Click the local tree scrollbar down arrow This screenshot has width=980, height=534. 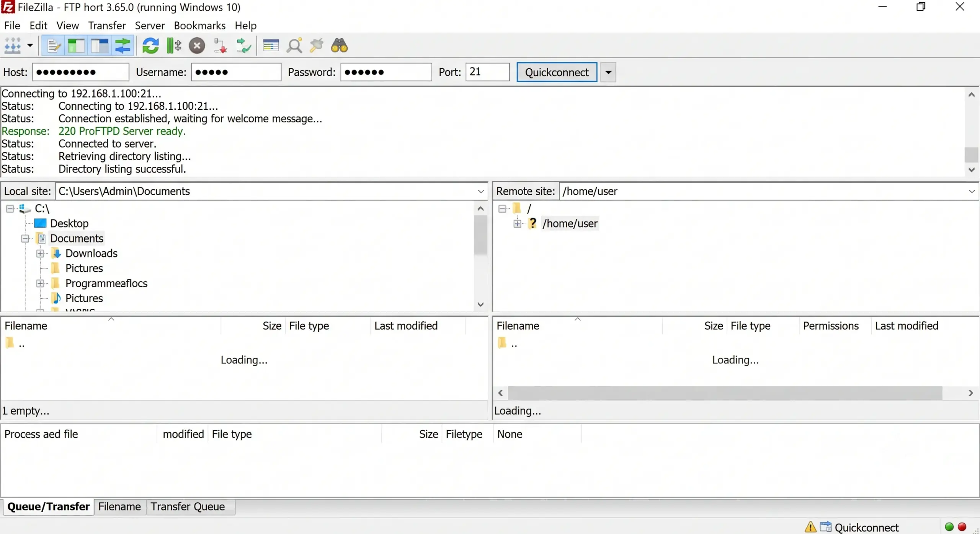click(x=480, y=304)
